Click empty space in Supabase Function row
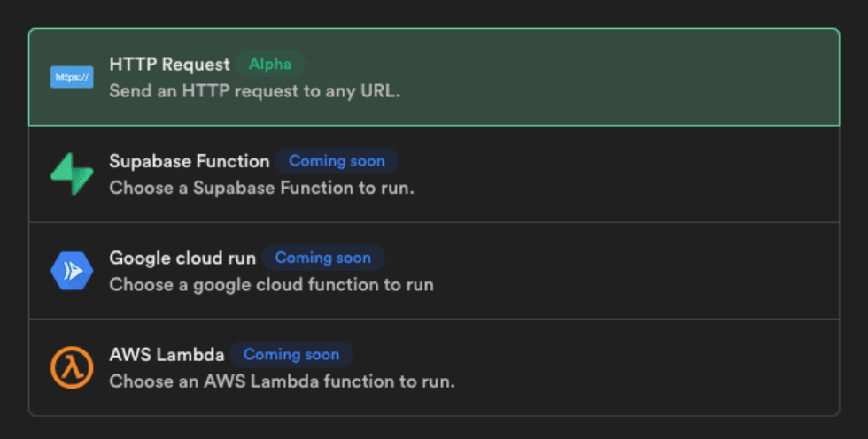This screenshot has width=868, height=439. tap(620, 174)
